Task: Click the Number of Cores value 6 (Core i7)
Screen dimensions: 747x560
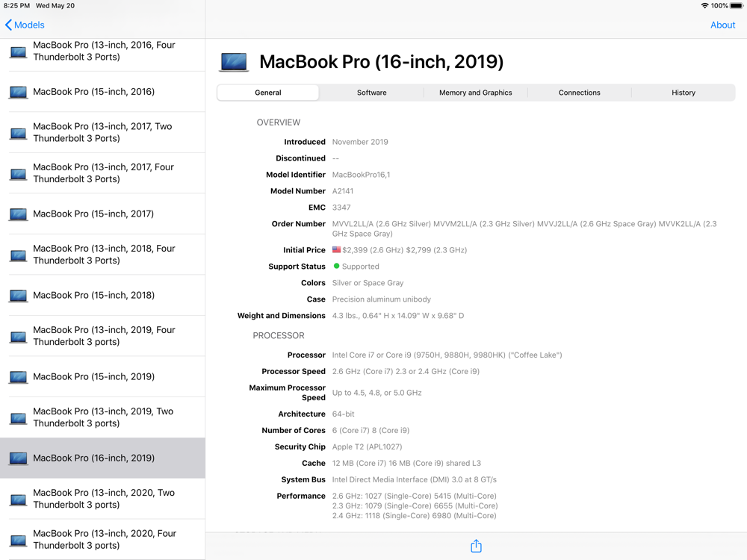Action: 371,431
